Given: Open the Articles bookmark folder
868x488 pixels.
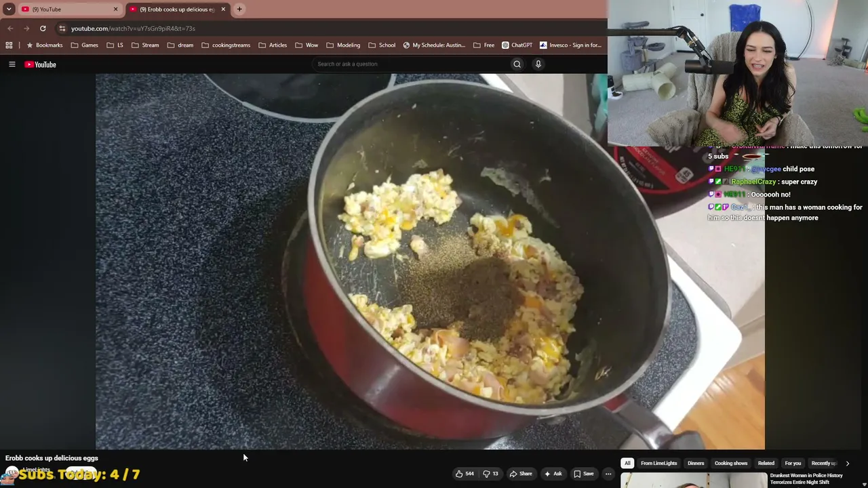Looking at the screenshot, I should tap(273, 45).
